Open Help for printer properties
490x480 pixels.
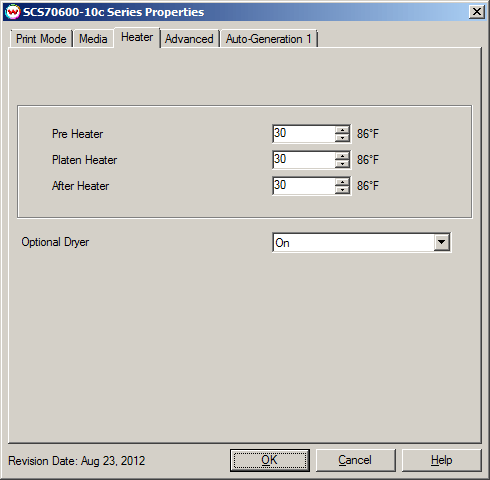pos(441,460)
